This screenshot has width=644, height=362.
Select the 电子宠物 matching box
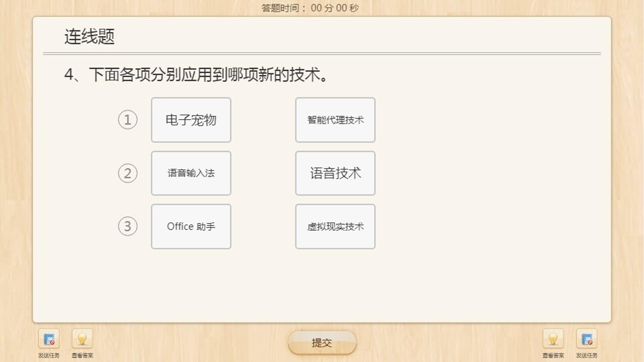click(191, 120)
